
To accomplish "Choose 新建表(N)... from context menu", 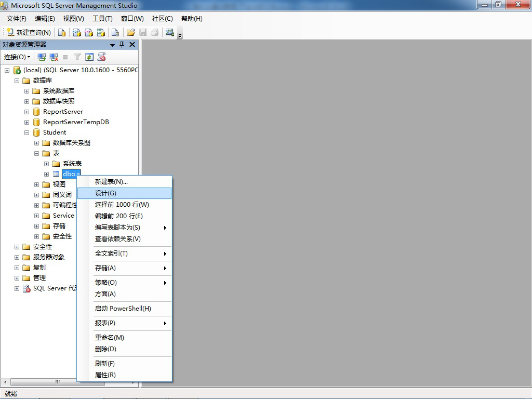I will coord(125,182).
